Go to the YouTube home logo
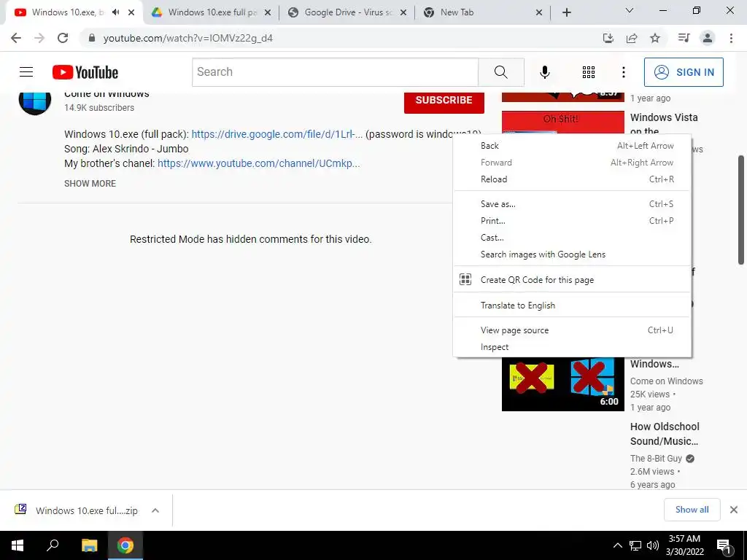747x560 pixels. (x=85, y=72)
